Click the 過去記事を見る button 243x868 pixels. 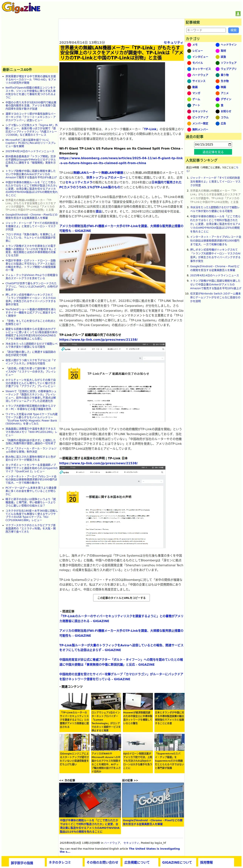(x=213, y=152)
